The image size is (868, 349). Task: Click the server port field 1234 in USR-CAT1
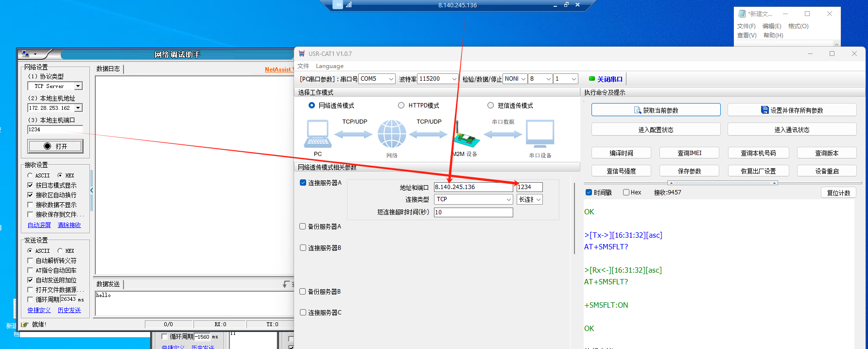530,187
